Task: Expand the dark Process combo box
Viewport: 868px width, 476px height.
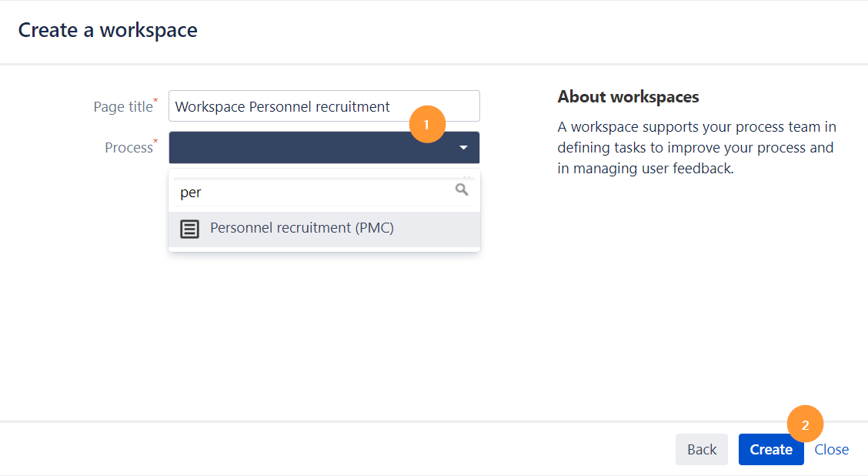Action: (x=323, y=147)
